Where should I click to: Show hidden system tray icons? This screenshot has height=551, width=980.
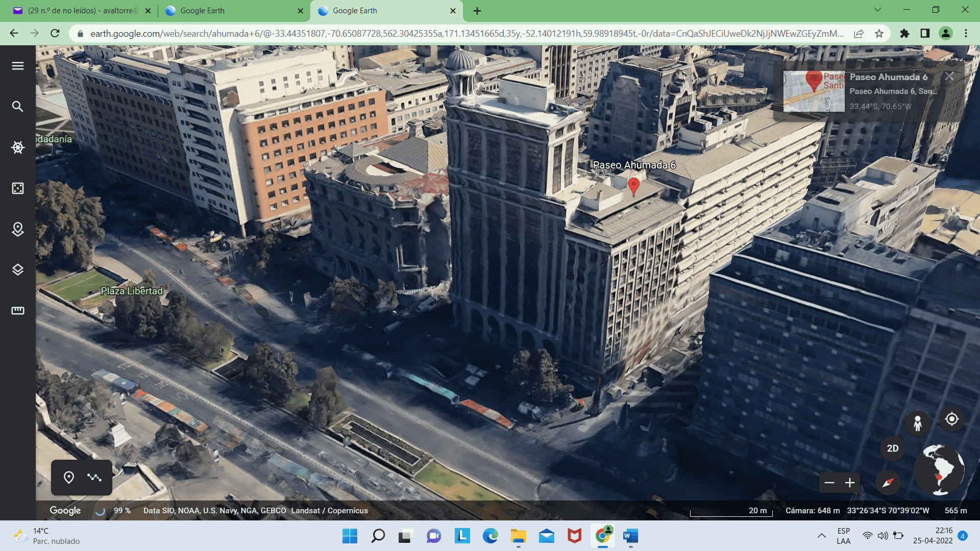pos(821,536)
